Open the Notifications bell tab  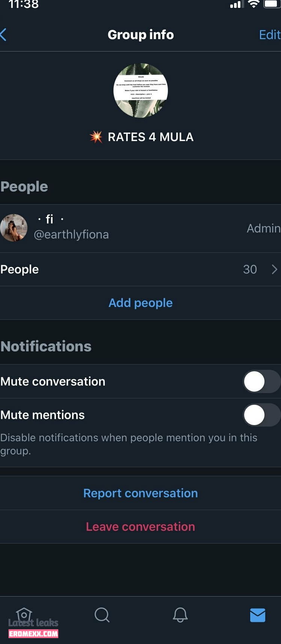[180, 615]
